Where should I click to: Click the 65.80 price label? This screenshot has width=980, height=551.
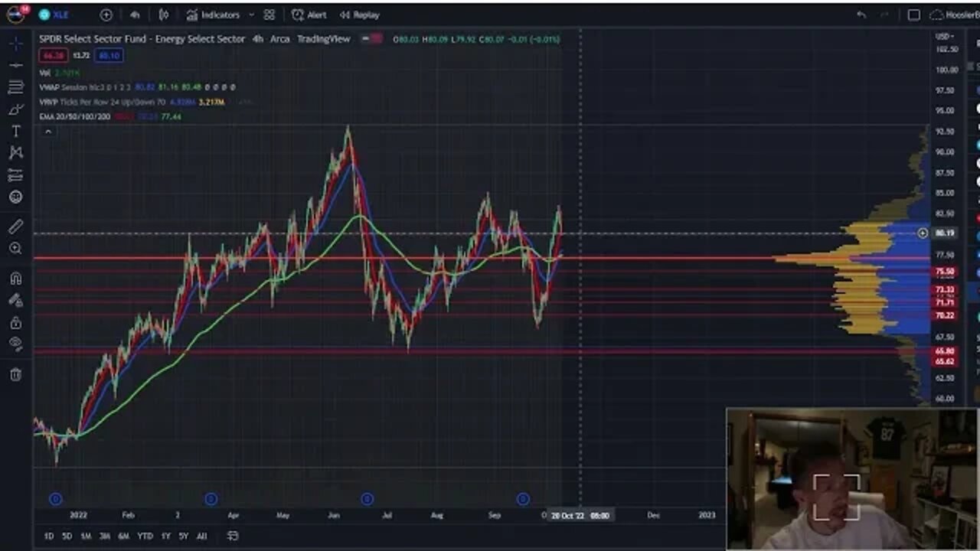pos(945,351)
